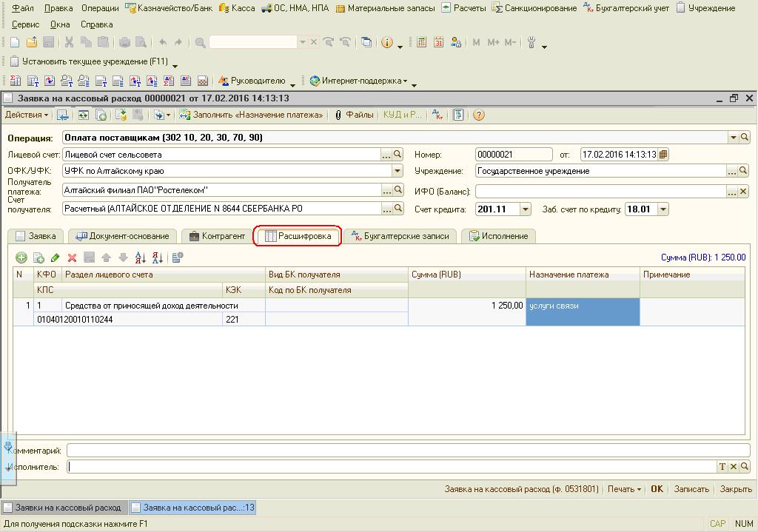Image resolution: width=758 pixels, height=532 pixels.
Task: Click the OK button
Action: click(657, 489)
